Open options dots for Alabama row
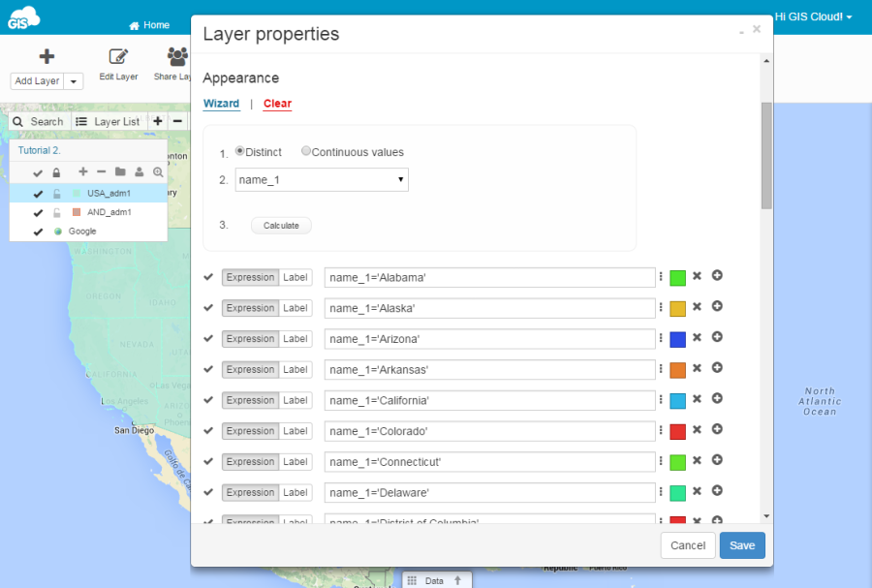This screenshot has height=588, width=872. 661,276
